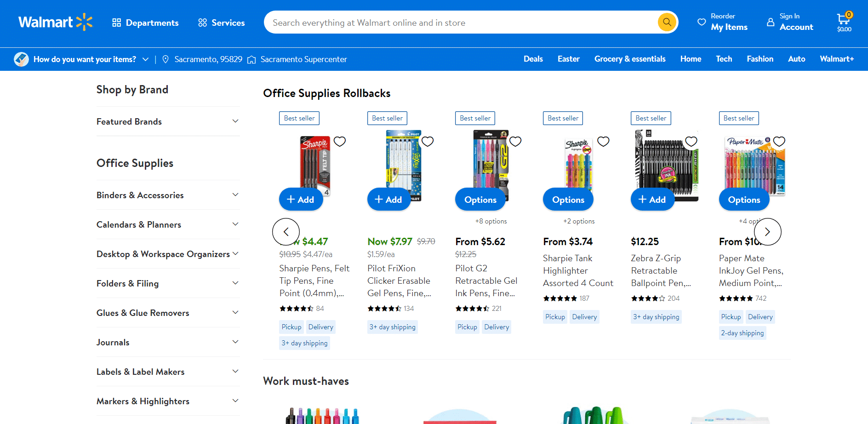This screenshot has width=868, height=424.
Task: Click the '+2 options' text
Action: click(579, 221)
